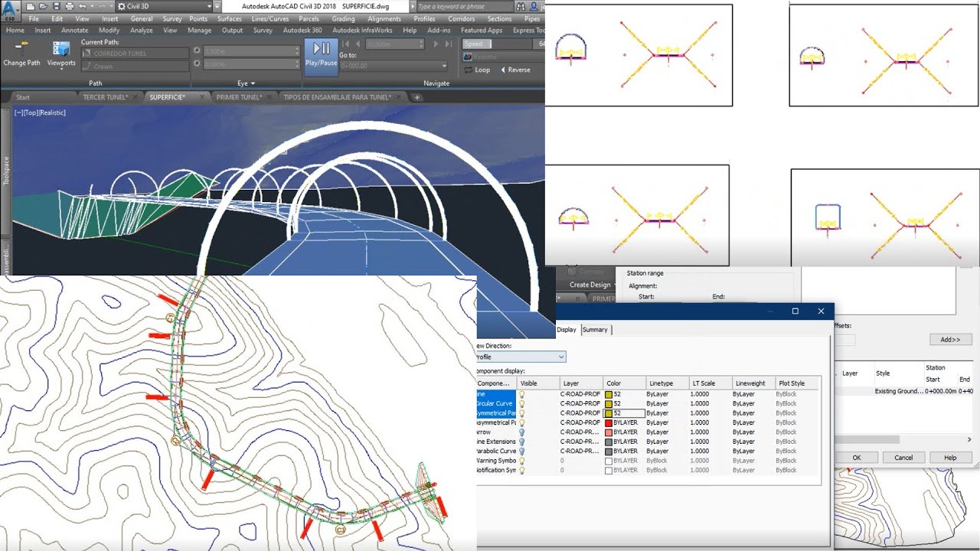Click the OK button in rear dialog

tap(857, 458)
